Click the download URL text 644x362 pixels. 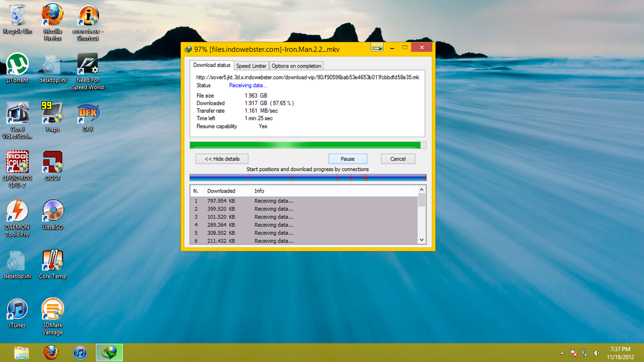tap(308, 77)
